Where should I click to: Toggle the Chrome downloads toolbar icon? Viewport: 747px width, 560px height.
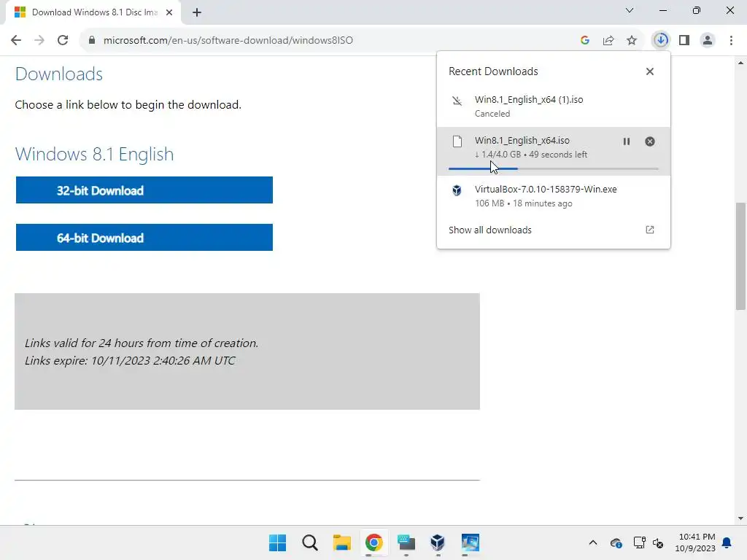tap(661, 40)
